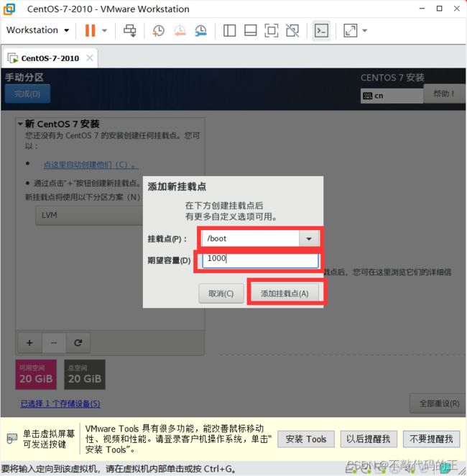Click the plus add mount point button
Viewport: 467px width, 476px height.
29,343
